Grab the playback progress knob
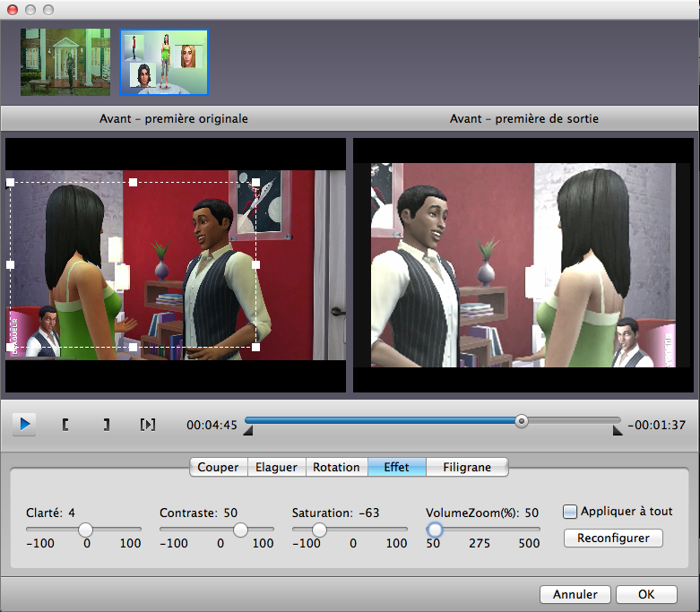Viewport: 700px width, 612px height. point(521,421)
